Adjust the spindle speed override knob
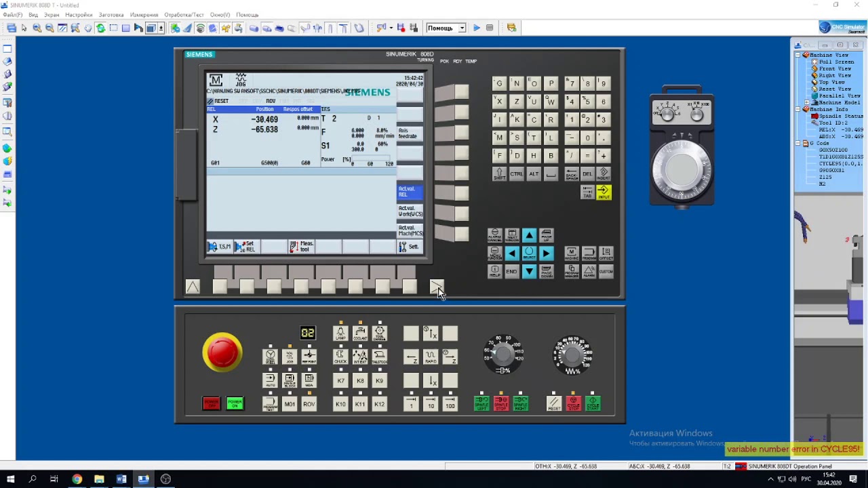Image resolution: width=868 pixels, height=488 pixels. tap(502, 353)
